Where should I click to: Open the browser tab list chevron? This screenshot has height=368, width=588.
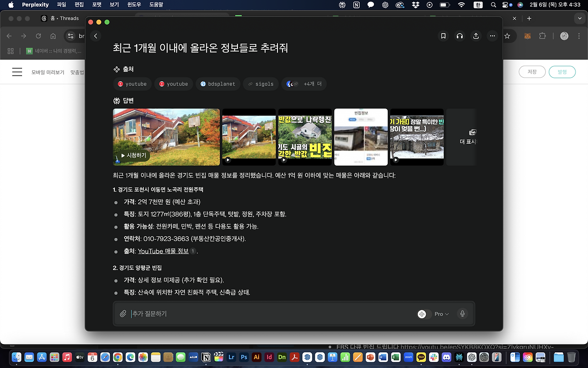coord(580,18)
